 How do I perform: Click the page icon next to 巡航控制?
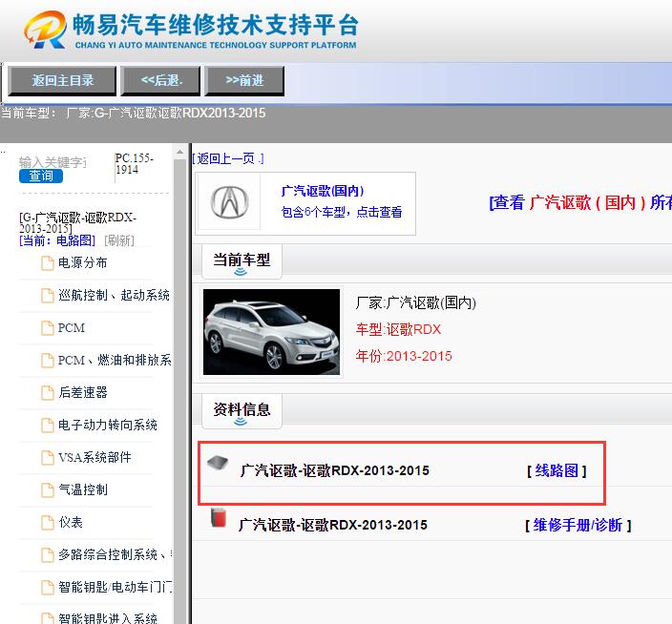47,296
